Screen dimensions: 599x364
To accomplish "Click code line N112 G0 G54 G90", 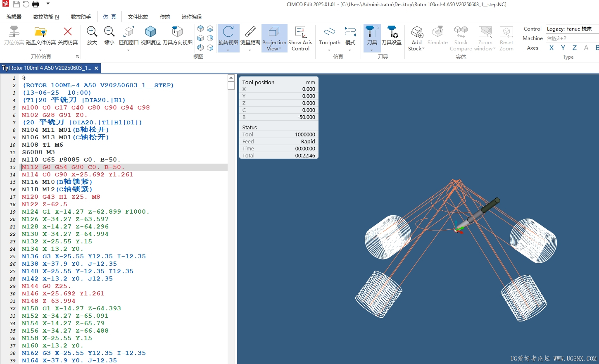I will click(73, 167).
